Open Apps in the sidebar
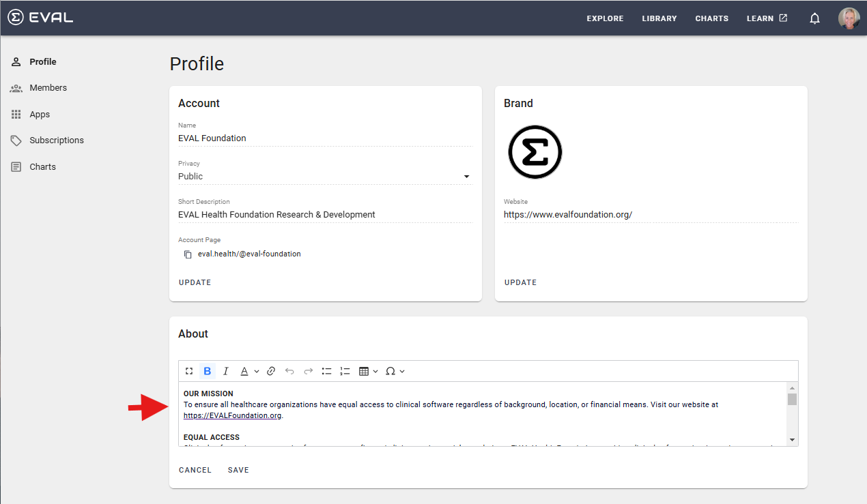The image size is (867, 504). tap(40, 115)
